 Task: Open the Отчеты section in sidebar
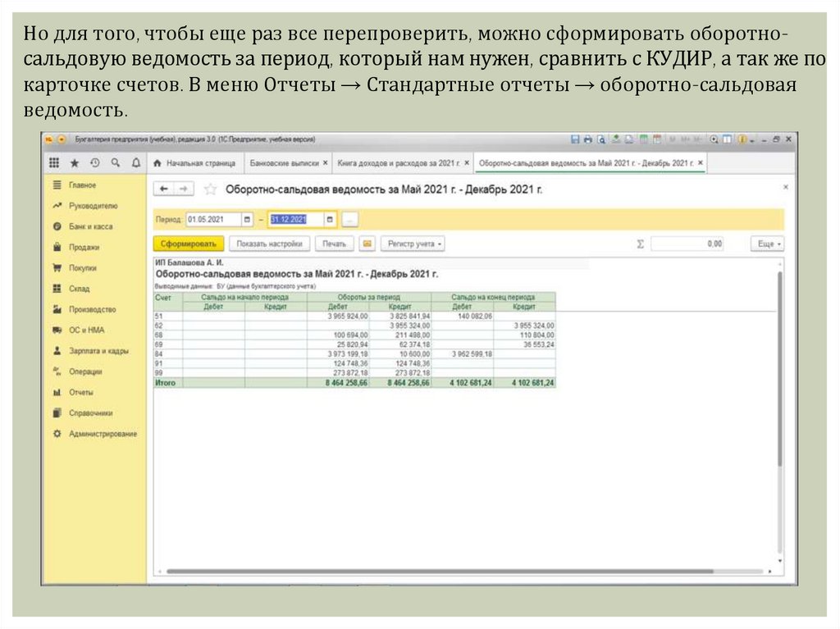81,392
